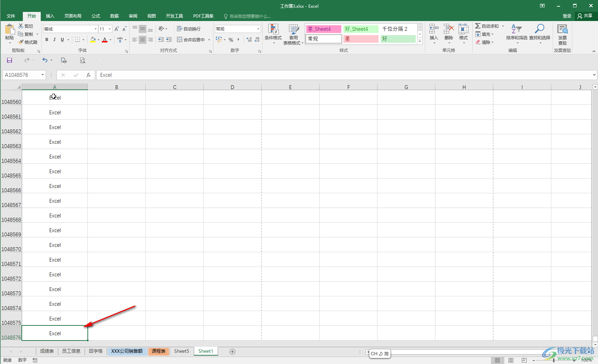This screenshot has width=598, height=364.
Task: Expand the Name Box dropdown arrow
Action: [42, 75]
